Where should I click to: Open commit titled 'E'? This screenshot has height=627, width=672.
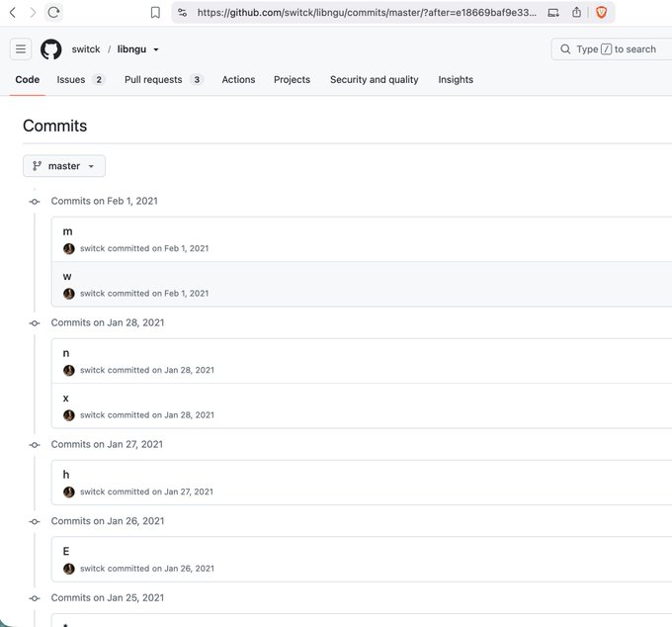point(66,551)
